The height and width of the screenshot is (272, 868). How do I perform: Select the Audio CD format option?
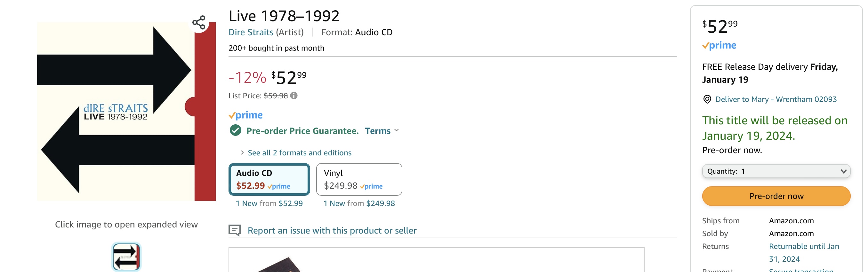tap(269, 179)
